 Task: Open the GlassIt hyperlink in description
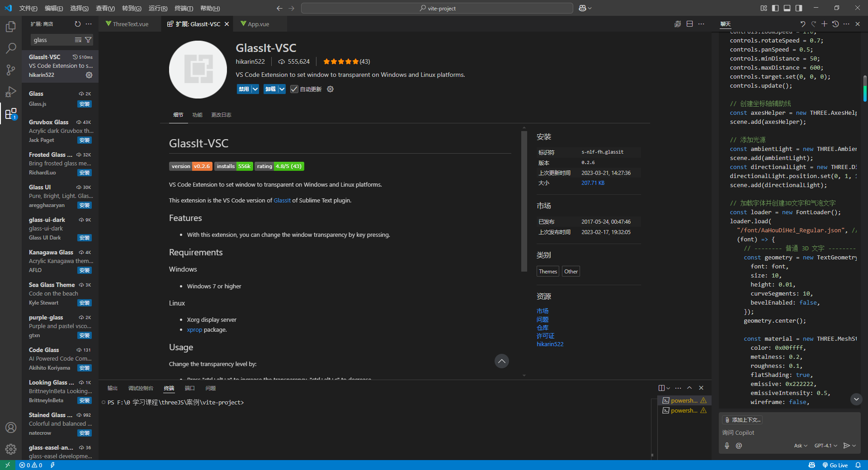(x=282, y=200)
